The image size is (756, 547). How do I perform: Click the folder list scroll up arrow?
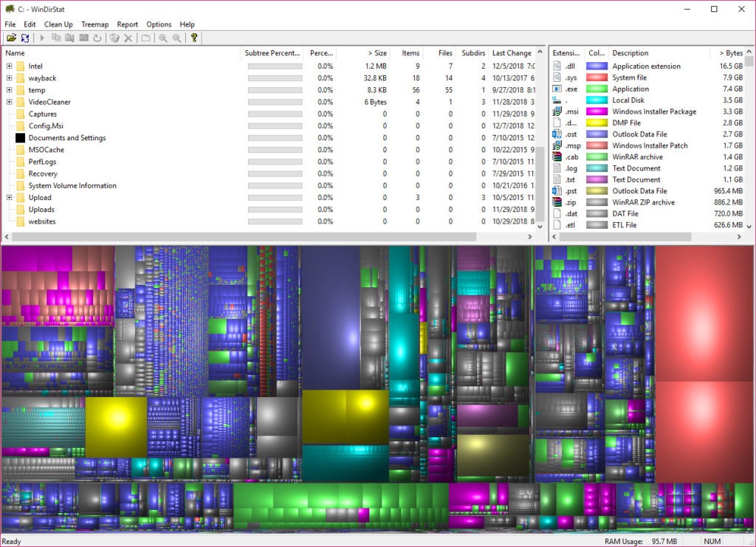540,52
